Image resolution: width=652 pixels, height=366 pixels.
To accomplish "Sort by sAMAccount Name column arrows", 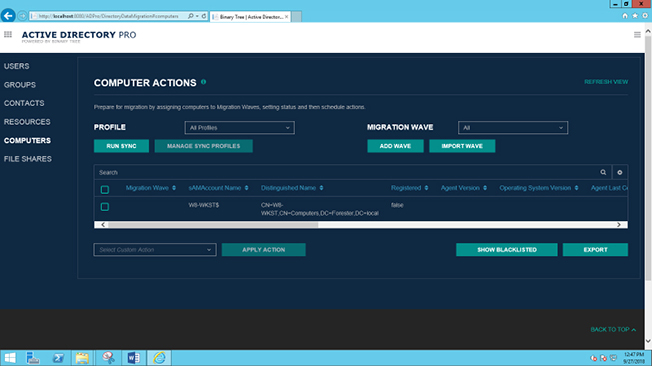I will (247, 188).
